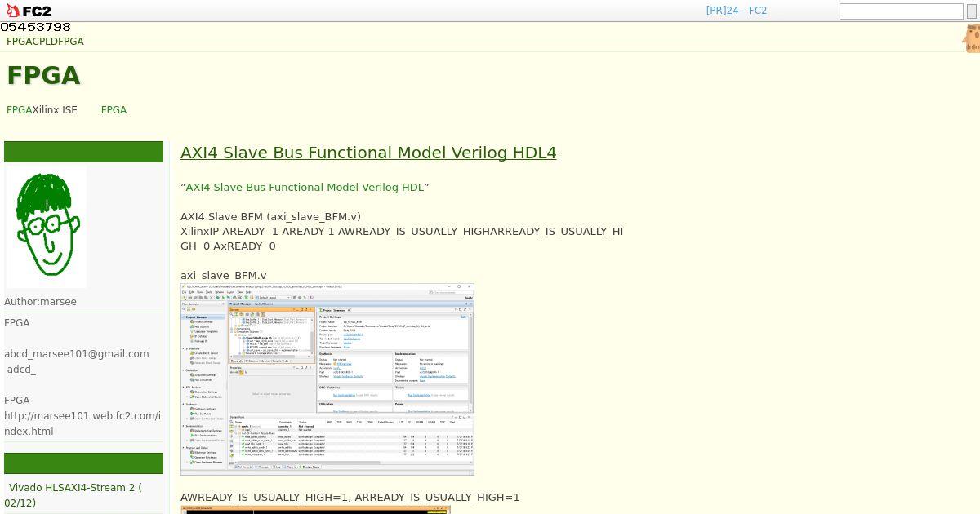Click the 05453798 counter number
Viewport: 980px width, 514px height.
35,28
